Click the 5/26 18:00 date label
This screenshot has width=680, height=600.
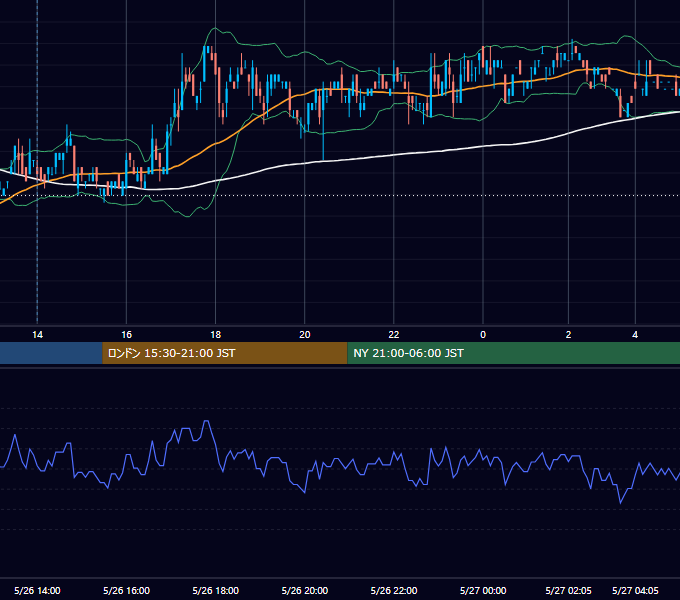pos(216,590)
